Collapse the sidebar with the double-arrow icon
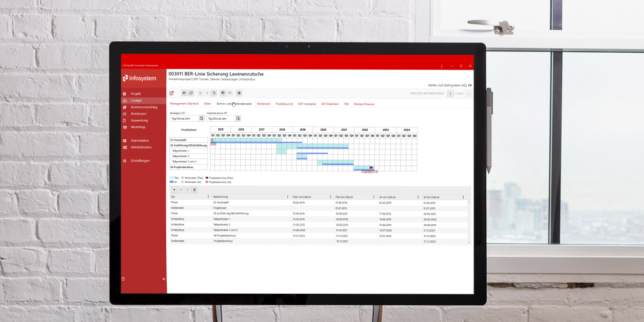644x322 pixels. (164, 279)
